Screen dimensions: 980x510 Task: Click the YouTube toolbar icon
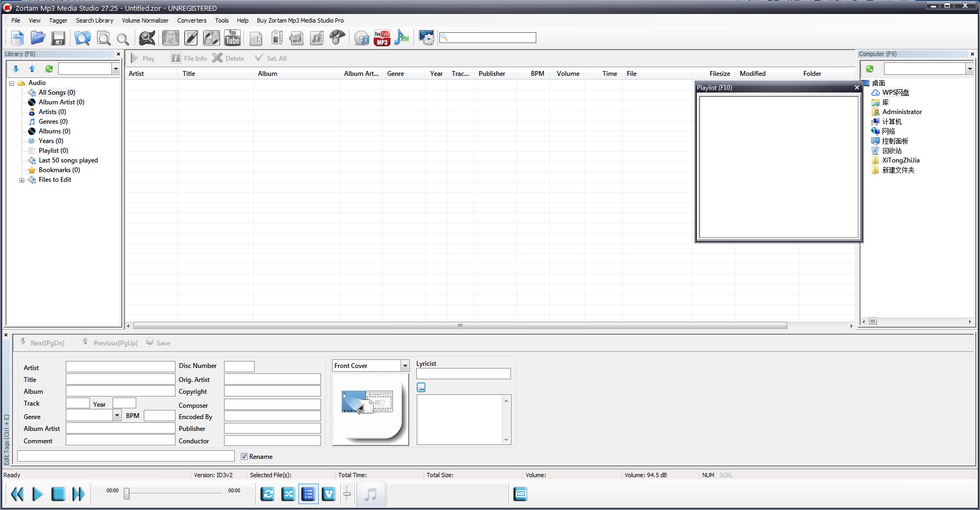pos(233,38)
